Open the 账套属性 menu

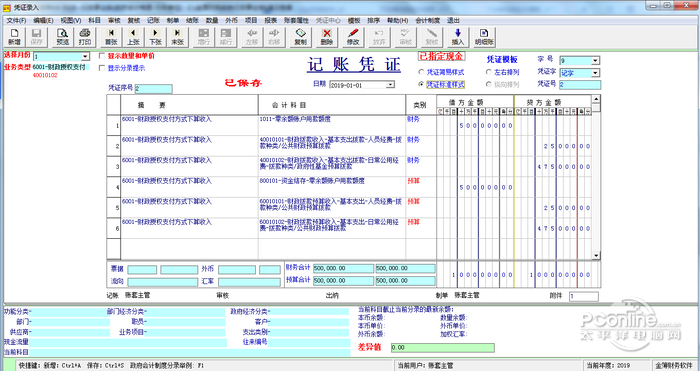coord(296,21)
